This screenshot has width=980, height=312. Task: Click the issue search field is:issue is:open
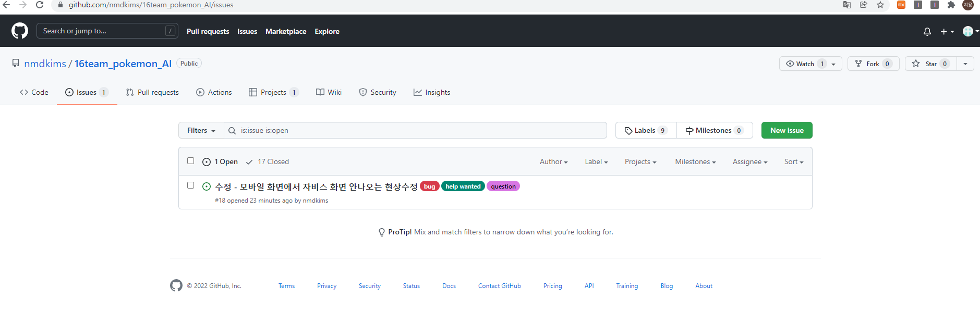pos(415,130)
